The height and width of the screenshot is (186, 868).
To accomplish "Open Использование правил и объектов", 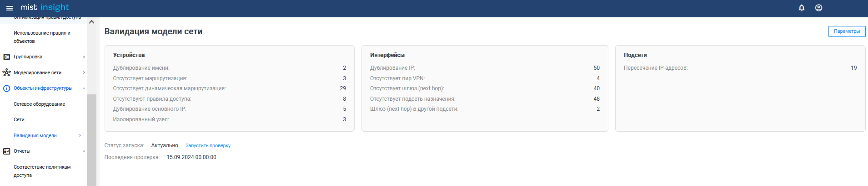I will pyautogui.click(x=42, y=37).
